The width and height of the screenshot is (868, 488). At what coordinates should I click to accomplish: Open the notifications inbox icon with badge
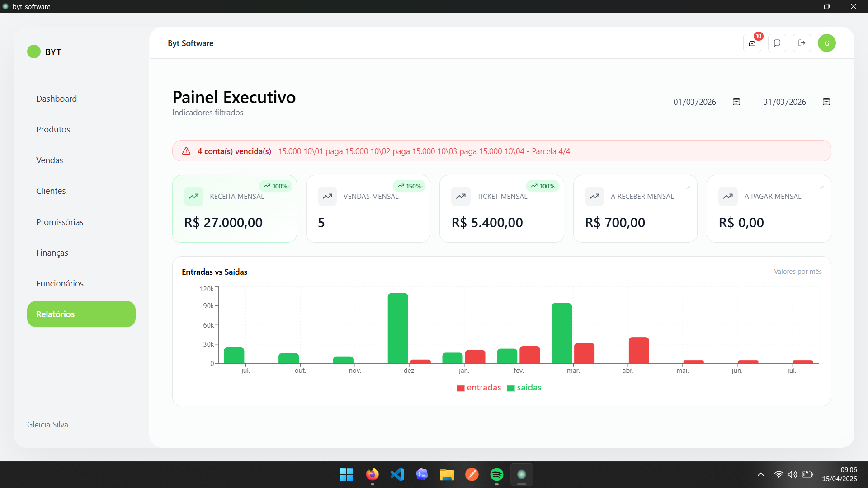tap(752, 43)
